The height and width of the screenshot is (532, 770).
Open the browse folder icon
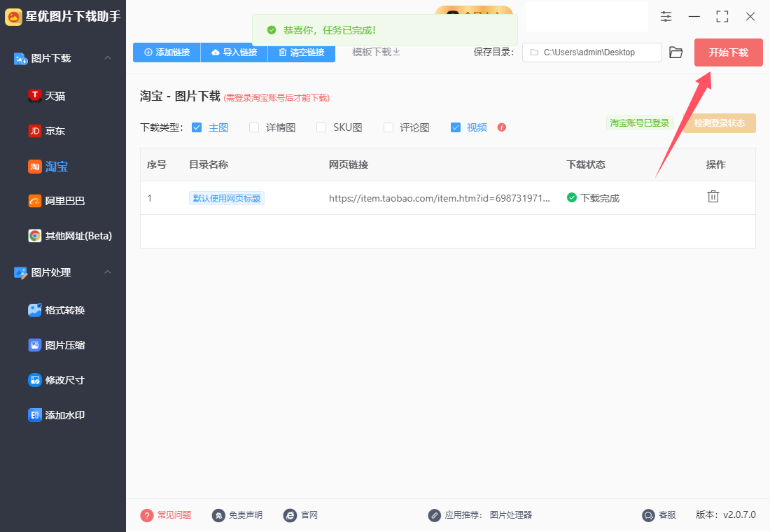tap(676, 52)
